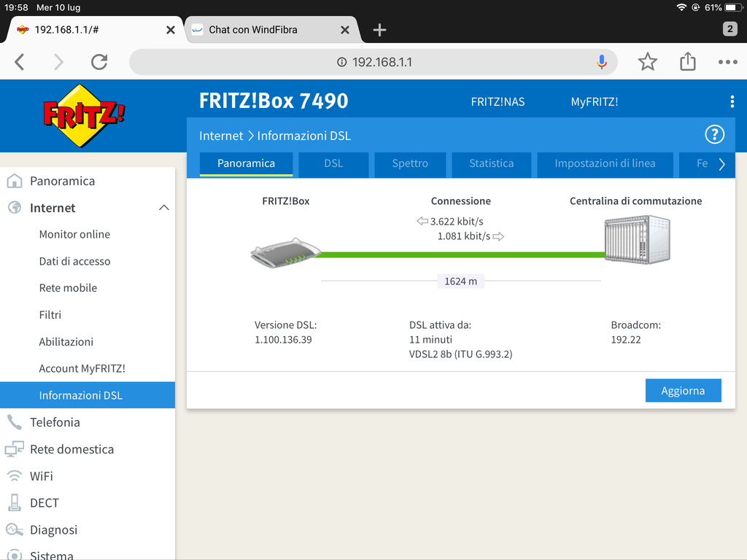Click the Broadcom 192.22 value
The image size is (747, 560).
pyautogui.click(x=625, y=340)
